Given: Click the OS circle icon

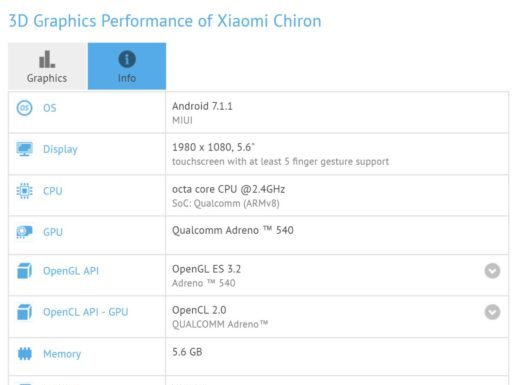Looking at the screenshot, I should (24, 108).
